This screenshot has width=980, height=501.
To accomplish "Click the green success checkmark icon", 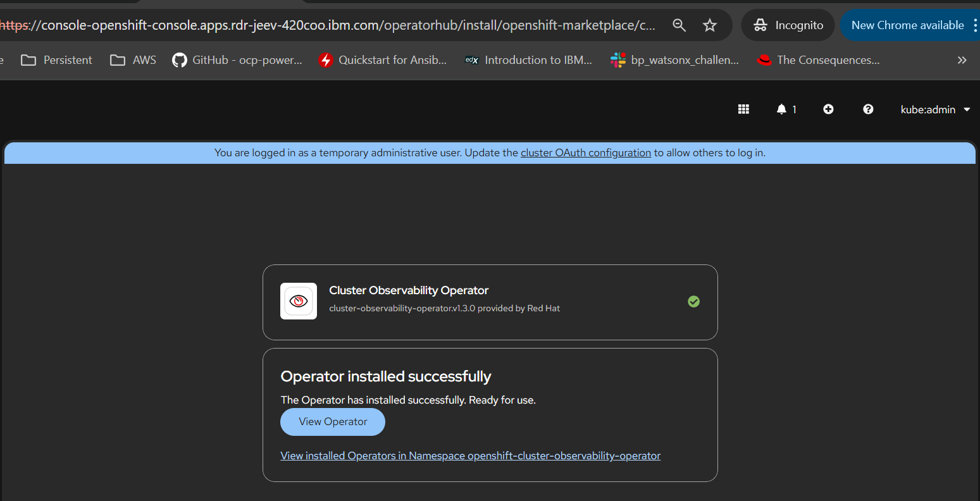I will 693,302.
